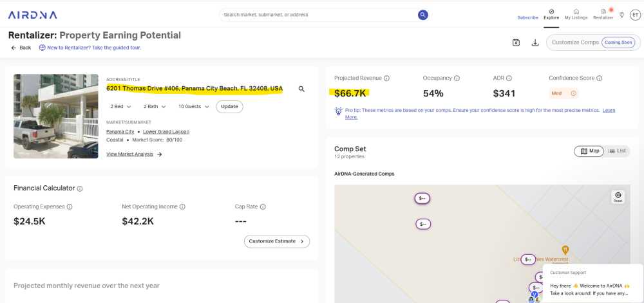Switch comp set to List view
Image resolution: width=644 pixels, height=303 pixels.
tap(617, 151)
